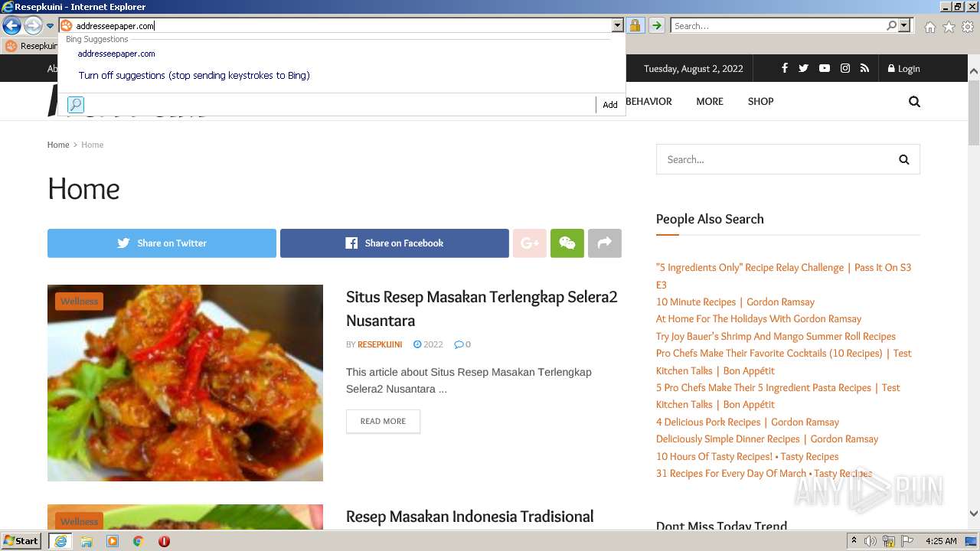Click the sidebar search magnifier button
Screen dimensions: 980x551
tap(903, 159)
